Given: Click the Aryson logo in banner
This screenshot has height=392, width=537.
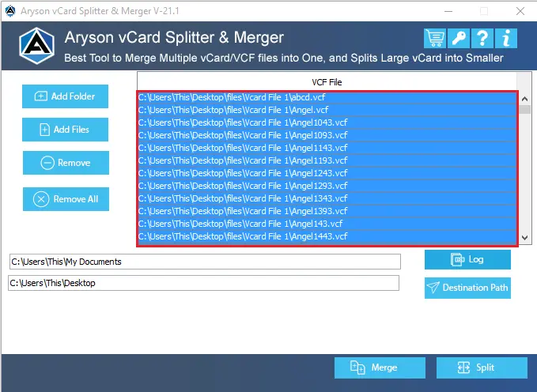Looking at the screenshot, I should point(36,46).
